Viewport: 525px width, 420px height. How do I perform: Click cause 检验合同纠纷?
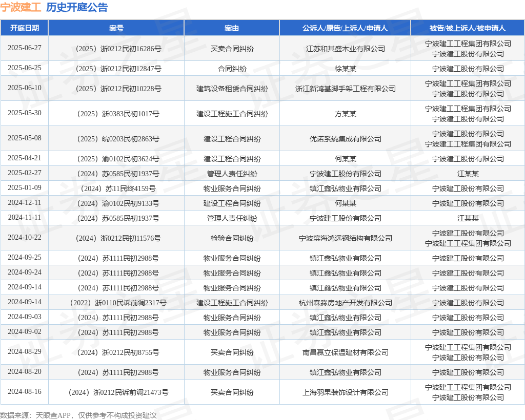[232, 238]
